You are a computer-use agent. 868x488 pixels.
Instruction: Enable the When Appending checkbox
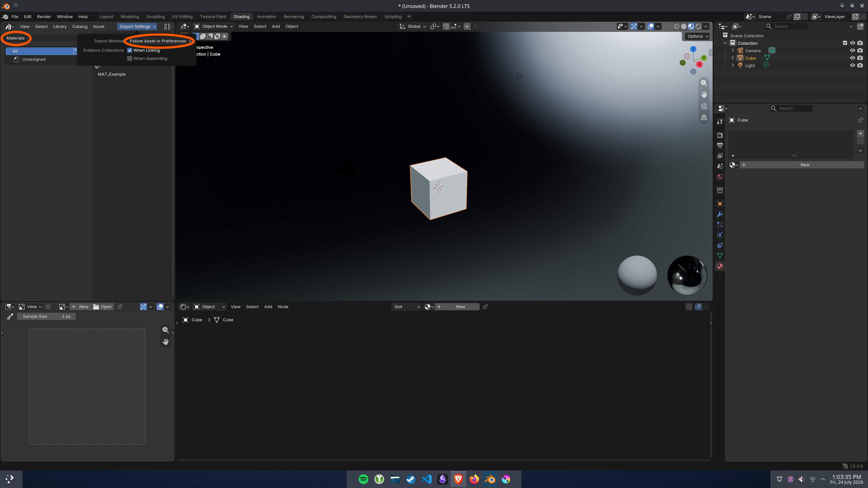(x=129, y=58)
